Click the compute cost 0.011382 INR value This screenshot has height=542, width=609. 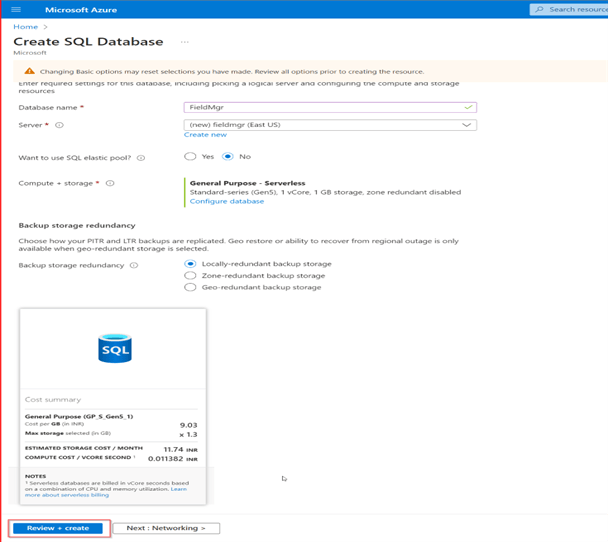(173, 459)
